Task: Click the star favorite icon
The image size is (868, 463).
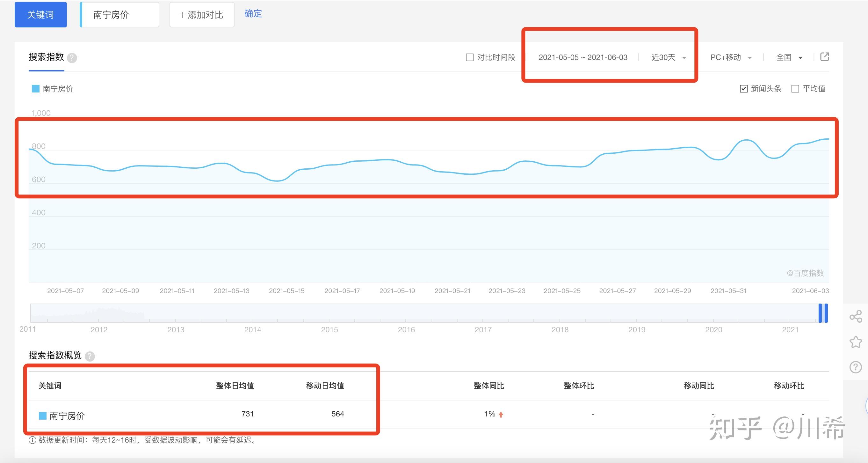Action: pyautogui.click(x=856, y=342)
